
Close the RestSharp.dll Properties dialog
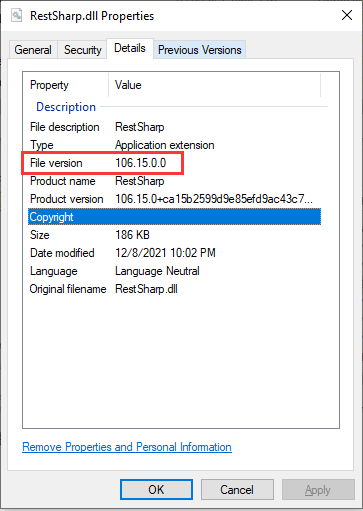point(347,15)
